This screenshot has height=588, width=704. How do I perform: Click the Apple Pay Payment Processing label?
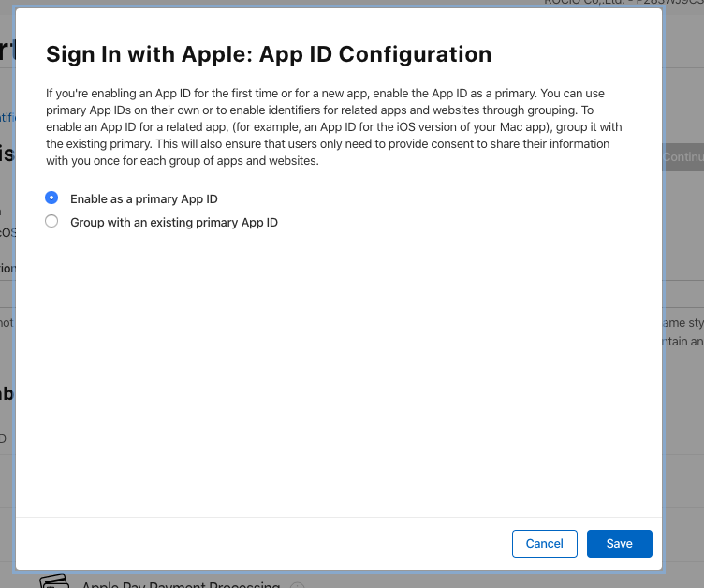tap(181, 584)
